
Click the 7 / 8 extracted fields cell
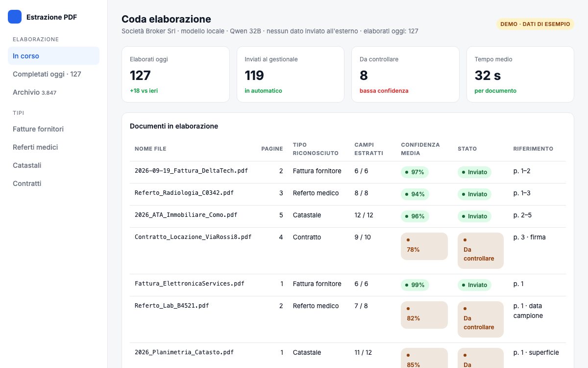point(361,306)
